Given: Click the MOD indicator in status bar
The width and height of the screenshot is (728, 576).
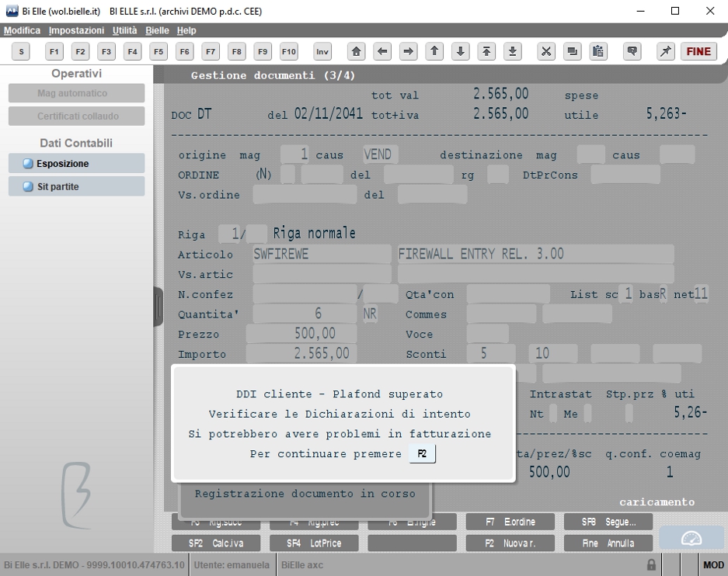Looking at the screenshot, I should 713,565.
